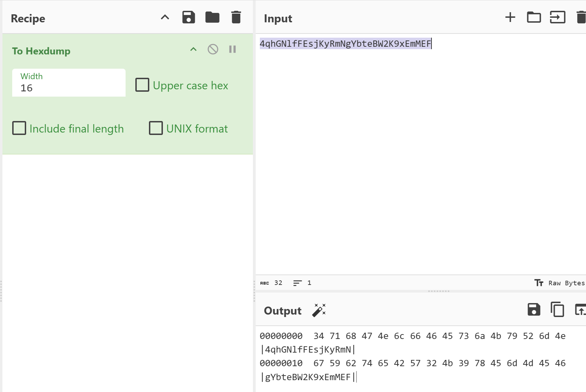Click the Width input field
This screenshot has height=392, width=586.
pos(69,88)
